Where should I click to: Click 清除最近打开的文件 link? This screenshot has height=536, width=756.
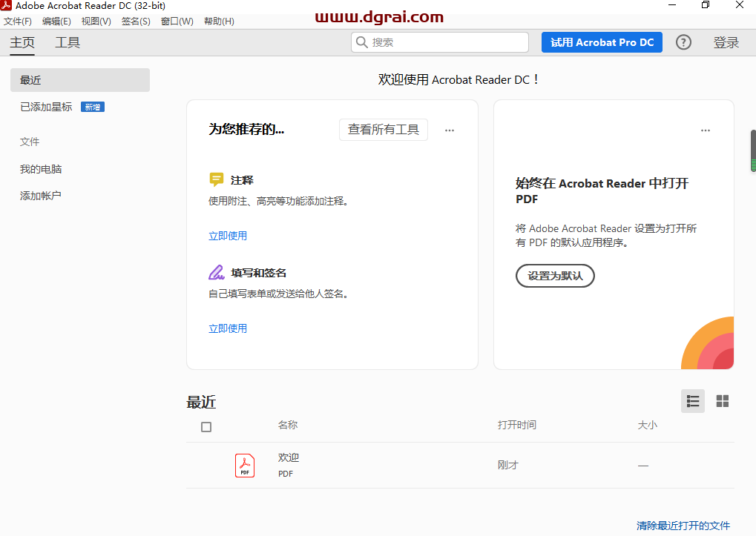click(x=683, y=526)
